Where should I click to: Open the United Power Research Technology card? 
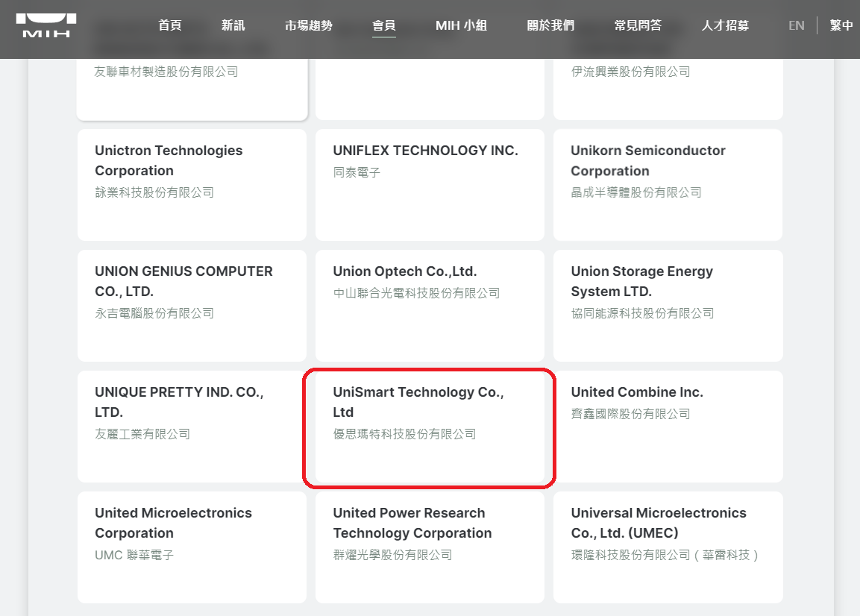[x=430, y=547]
